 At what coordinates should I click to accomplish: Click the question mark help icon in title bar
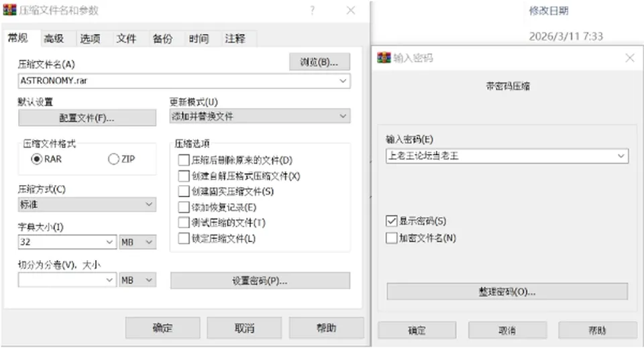pyautogui.click(x=313, y=10)
